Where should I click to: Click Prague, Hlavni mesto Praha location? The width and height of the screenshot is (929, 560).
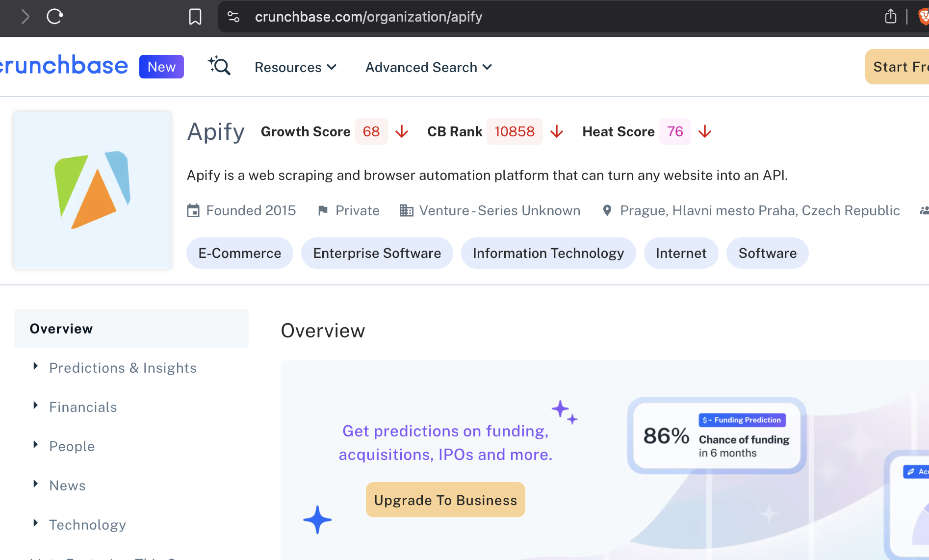click(x=760, y=211)
